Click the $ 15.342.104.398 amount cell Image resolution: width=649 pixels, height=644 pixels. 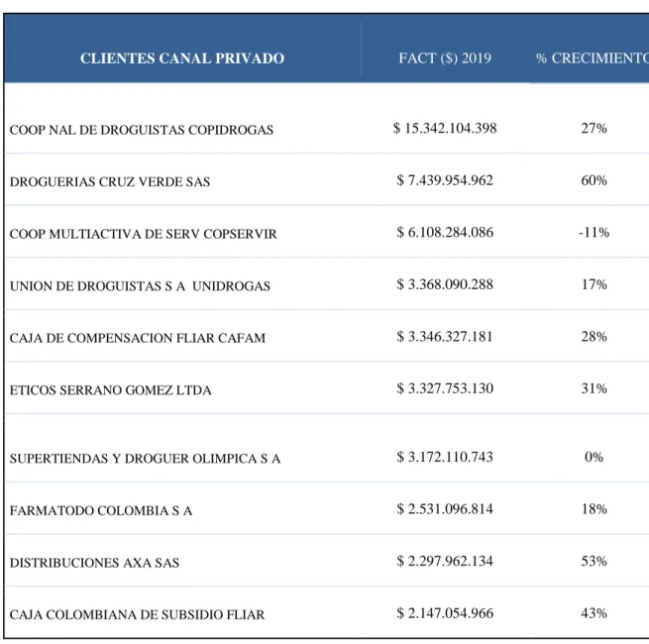pos(445,128)
